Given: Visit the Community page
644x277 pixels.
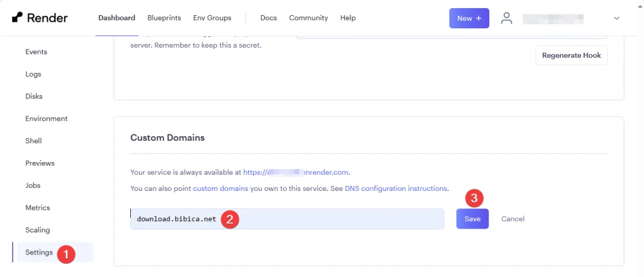Looking at the screenshot, I should (x=308, y=18).
